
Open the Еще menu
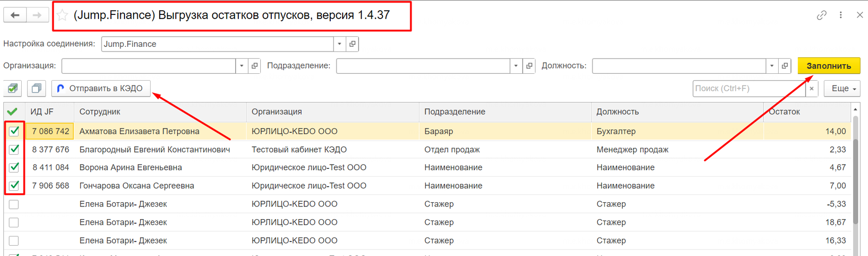(x=842, y=89)
